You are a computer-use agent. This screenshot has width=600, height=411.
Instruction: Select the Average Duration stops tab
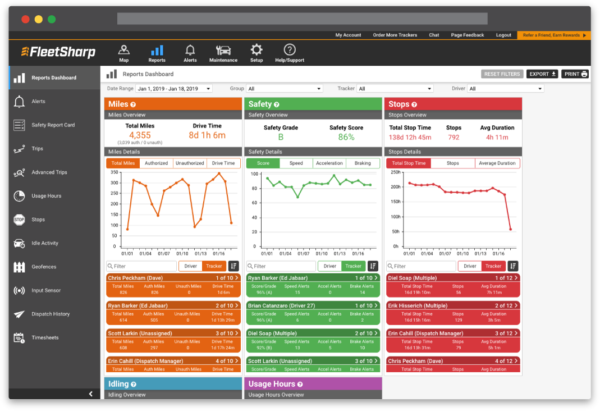click(x=497, y=163)
